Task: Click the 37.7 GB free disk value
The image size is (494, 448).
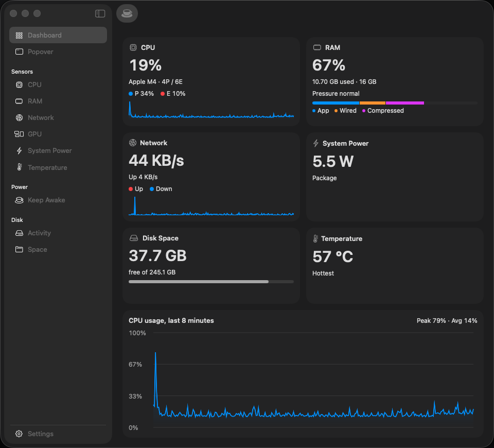Action: pos(157,256)
